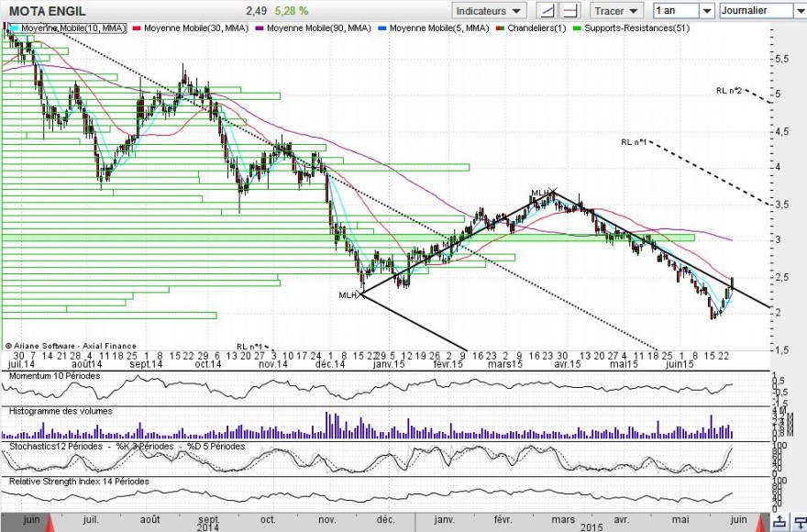Select the Supports-Resistances(51) legend entry
This screenshot has width=807, height=532.
tap(631, 28)
